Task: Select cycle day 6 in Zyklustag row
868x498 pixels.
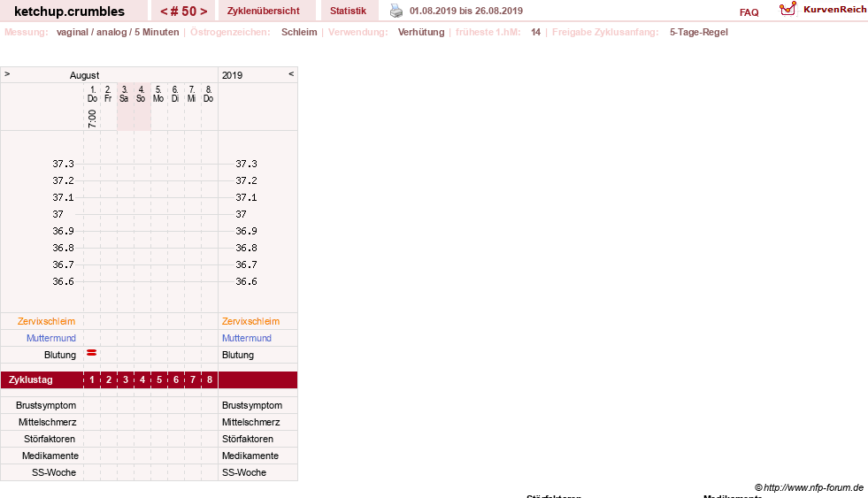Action: click(176, 380)
